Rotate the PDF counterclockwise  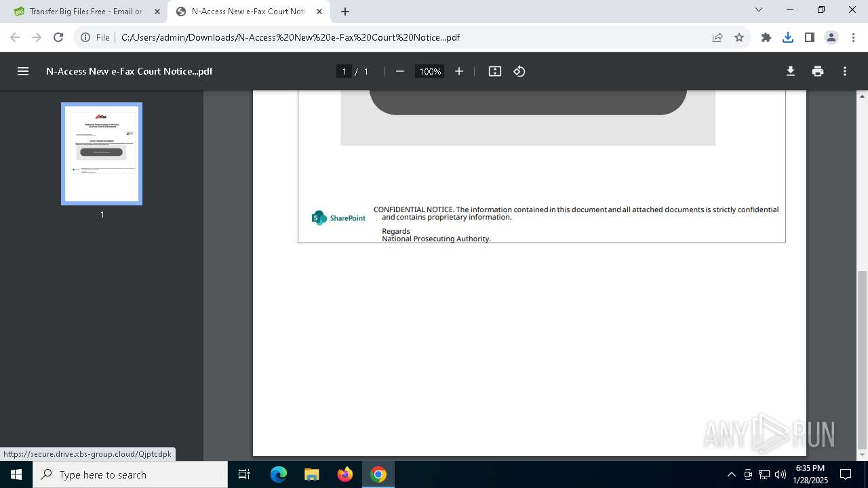[519, 71]
